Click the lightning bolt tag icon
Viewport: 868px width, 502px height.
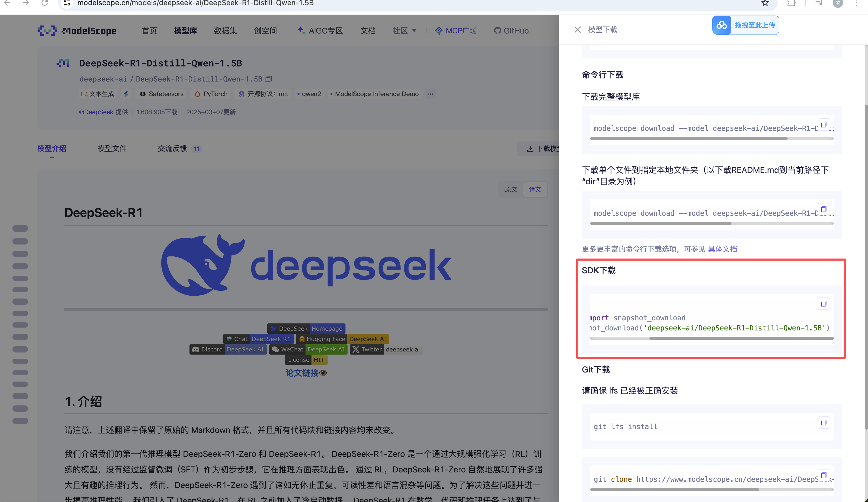click(x=126, y=94)
